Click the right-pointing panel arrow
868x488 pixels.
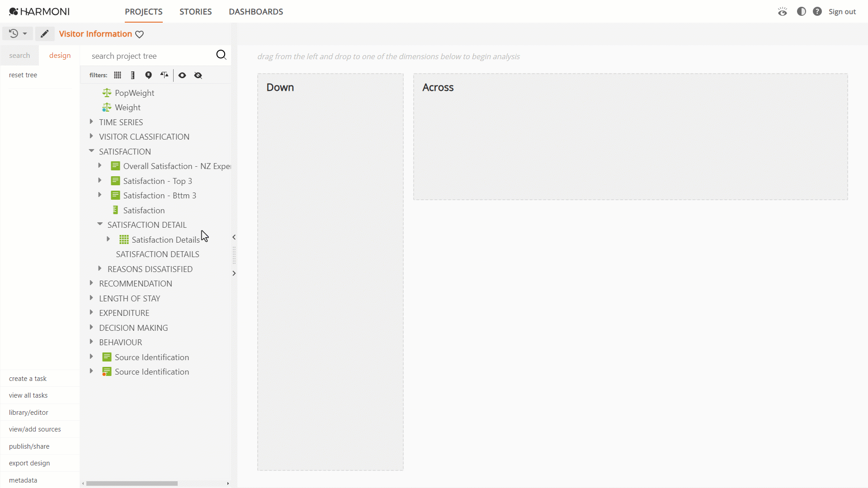234,273
